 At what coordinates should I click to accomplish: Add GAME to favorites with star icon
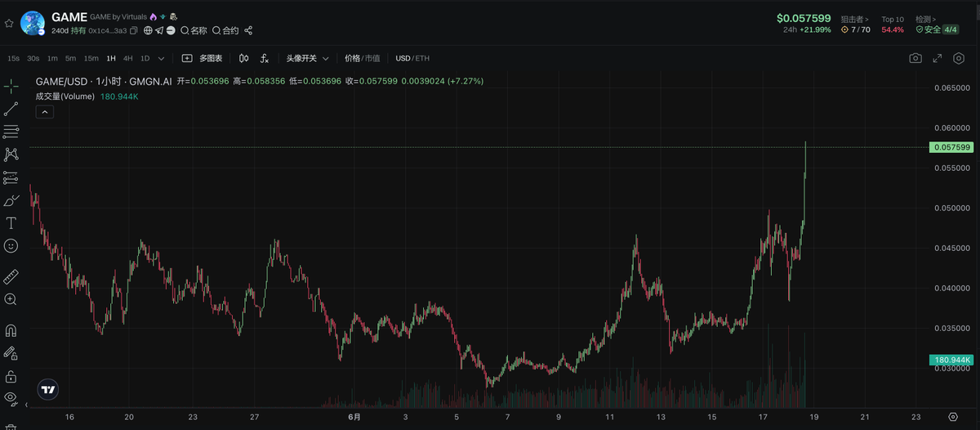(x=9, y=24)
